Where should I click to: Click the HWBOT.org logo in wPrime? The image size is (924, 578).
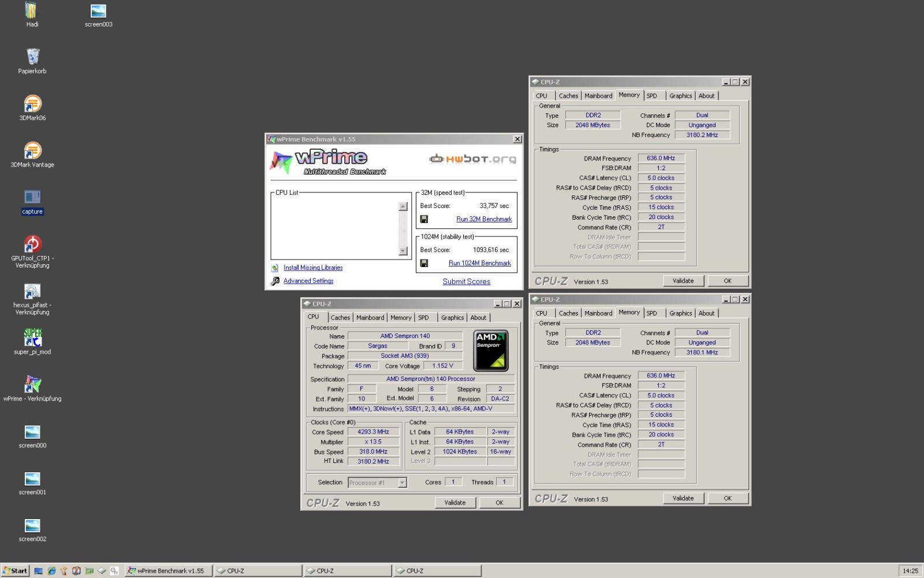[472, 158]
